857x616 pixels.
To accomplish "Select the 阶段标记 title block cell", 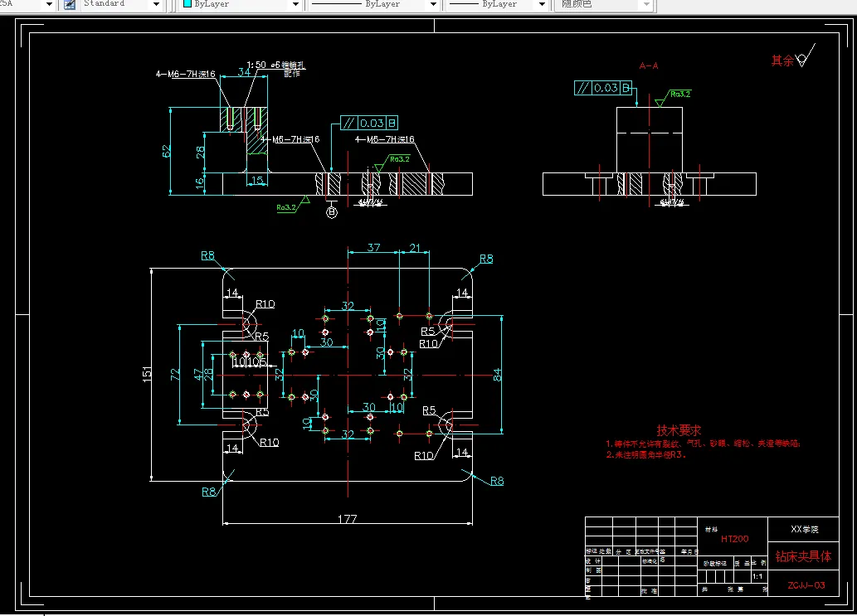I will pyautogui.click(x=715, y=564).
